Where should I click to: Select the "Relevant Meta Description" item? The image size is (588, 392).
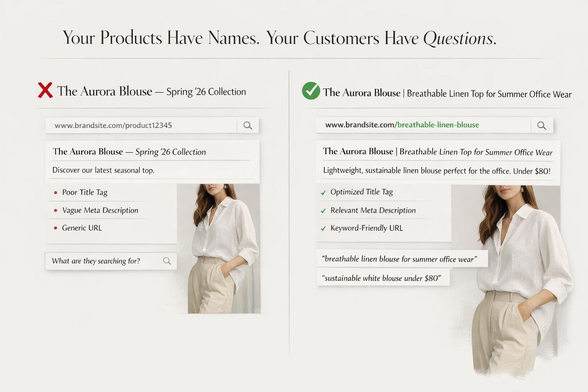pos(373,210)
